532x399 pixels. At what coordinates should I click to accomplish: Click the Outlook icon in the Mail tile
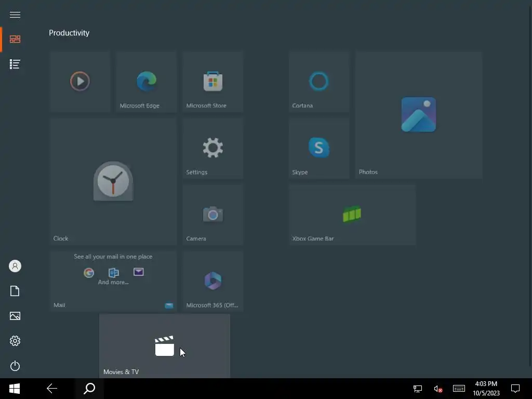pos(114,272)
